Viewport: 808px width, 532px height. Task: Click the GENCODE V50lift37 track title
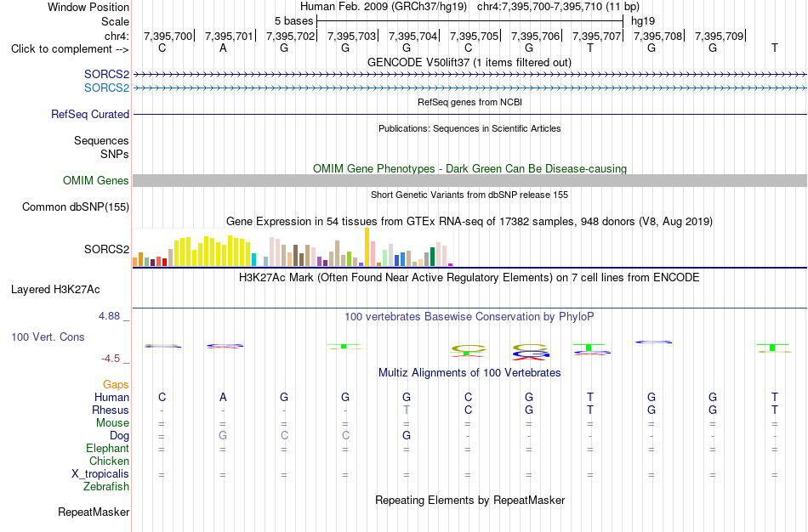469,62
